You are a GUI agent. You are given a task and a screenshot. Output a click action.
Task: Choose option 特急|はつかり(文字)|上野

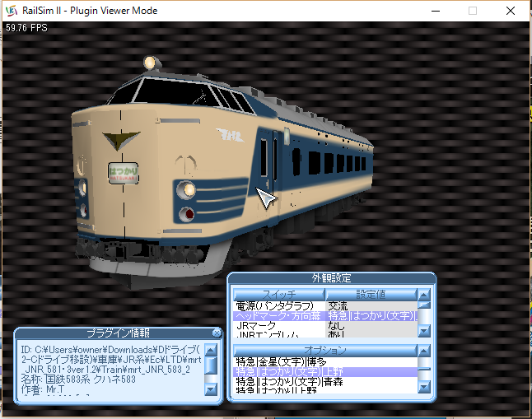(325, 372)
